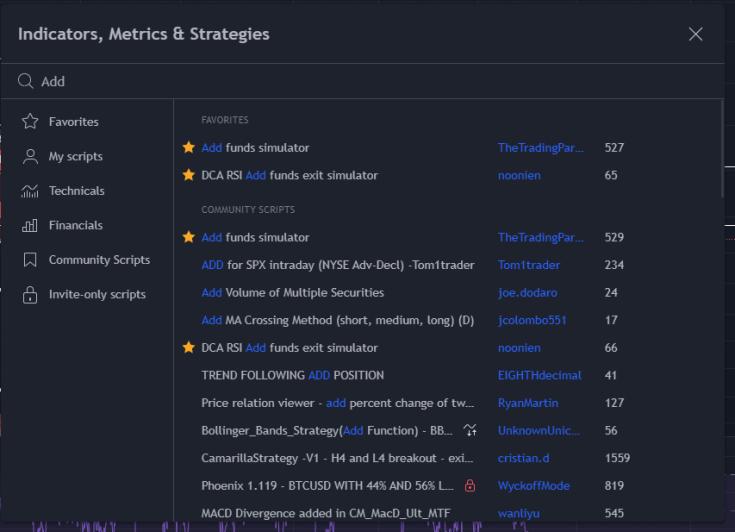Screen dimensions: 735x532
Task: Toggle star on Community Add funds simulator
Action: click(x=189, y=237)
